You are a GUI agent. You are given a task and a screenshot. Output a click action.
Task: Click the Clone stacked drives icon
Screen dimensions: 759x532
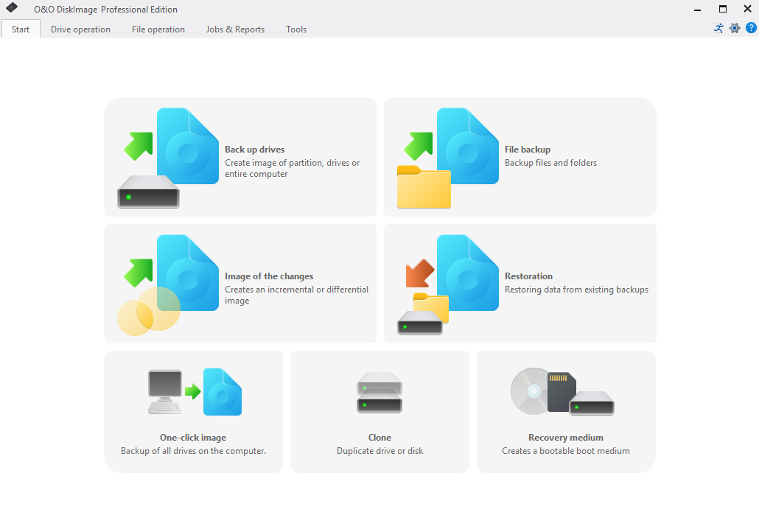[x=379, y=392]
